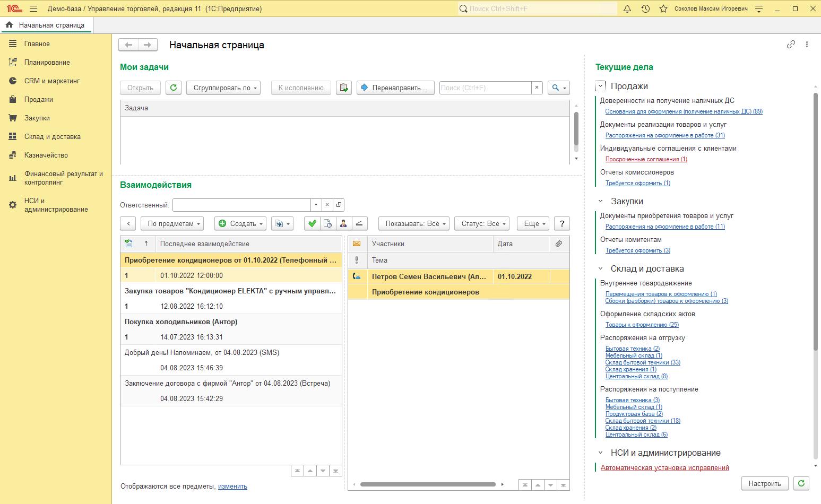Open the Продажи section in sidebar
Image resolution: width=821 pixels, height=504 pixels.
click(38, 100)
